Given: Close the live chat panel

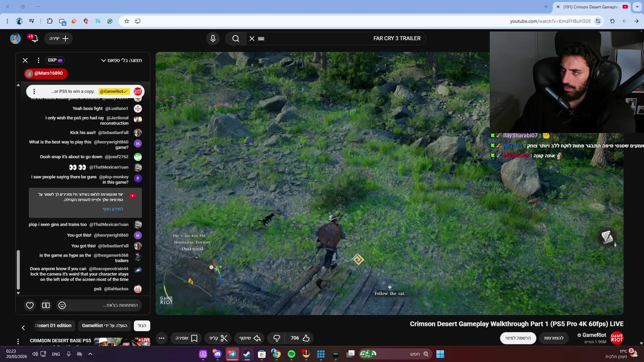Looking at the screenshot, I should coord(25,60).
